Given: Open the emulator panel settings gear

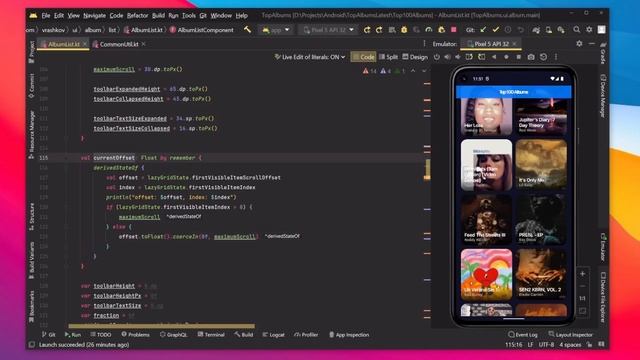Looking at the screenshot, I should point(579,43).
